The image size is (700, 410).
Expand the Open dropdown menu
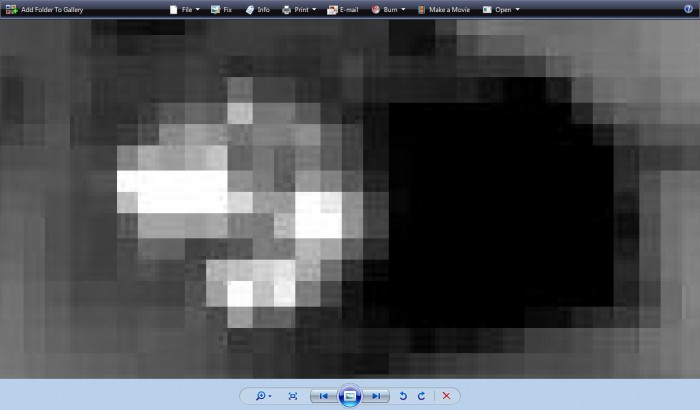point(501,9)
